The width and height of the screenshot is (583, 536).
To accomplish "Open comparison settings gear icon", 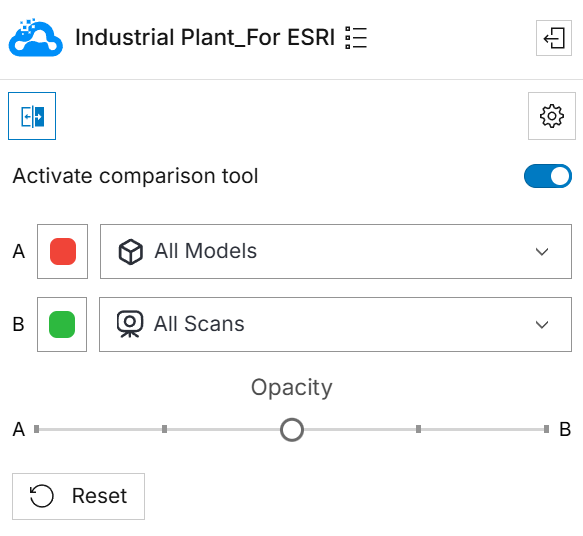I will pos(552,116).
